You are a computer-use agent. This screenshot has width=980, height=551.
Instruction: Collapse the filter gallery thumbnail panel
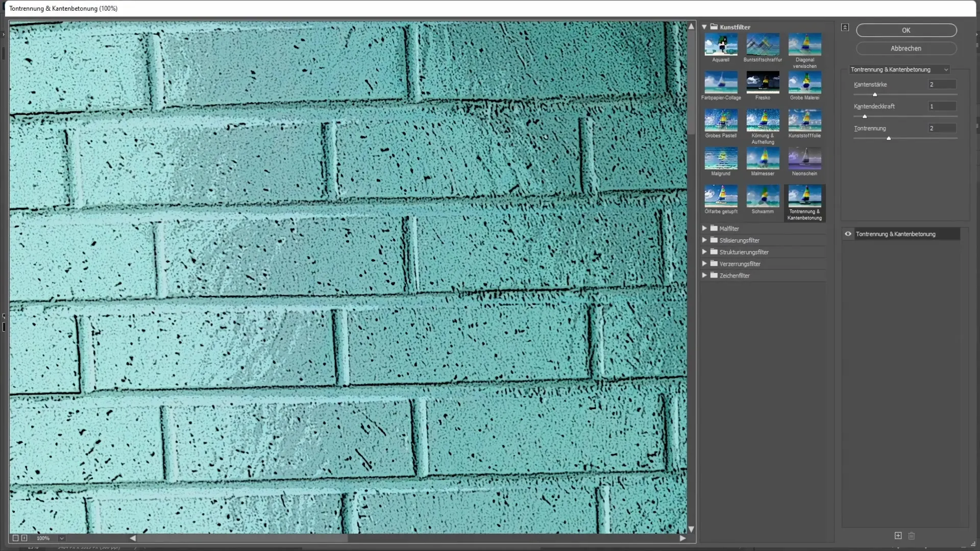tap(845, 28)
